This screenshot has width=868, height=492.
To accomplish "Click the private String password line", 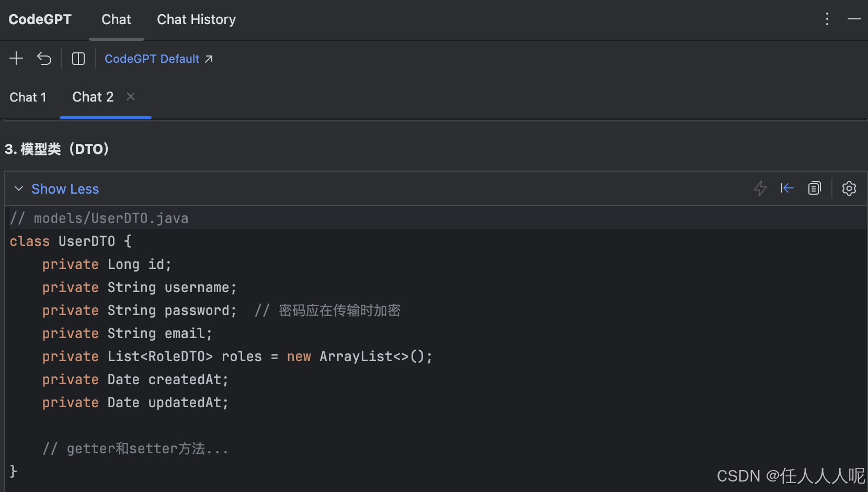I will tap(139, 310).
